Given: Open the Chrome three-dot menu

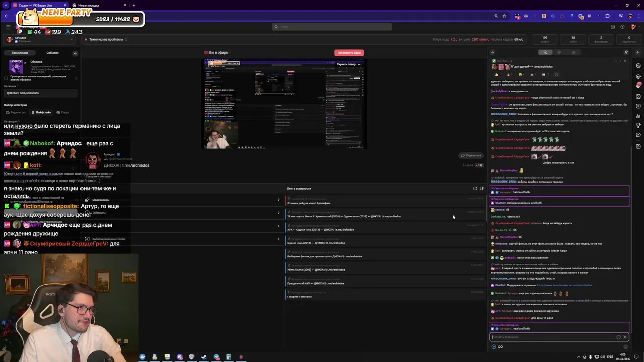Looking at the screenshot, I should pyautogui.click(x=639, y=16).
